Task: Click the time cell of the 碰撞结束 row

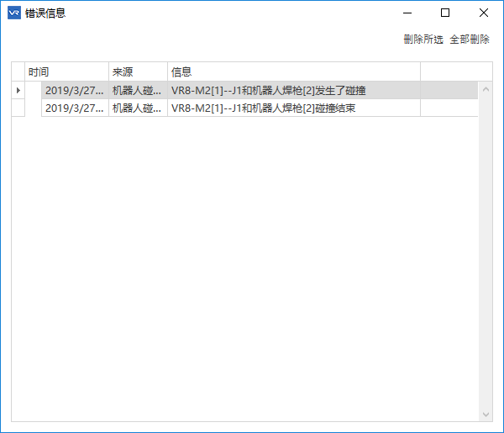Action: tap(75, 108)
